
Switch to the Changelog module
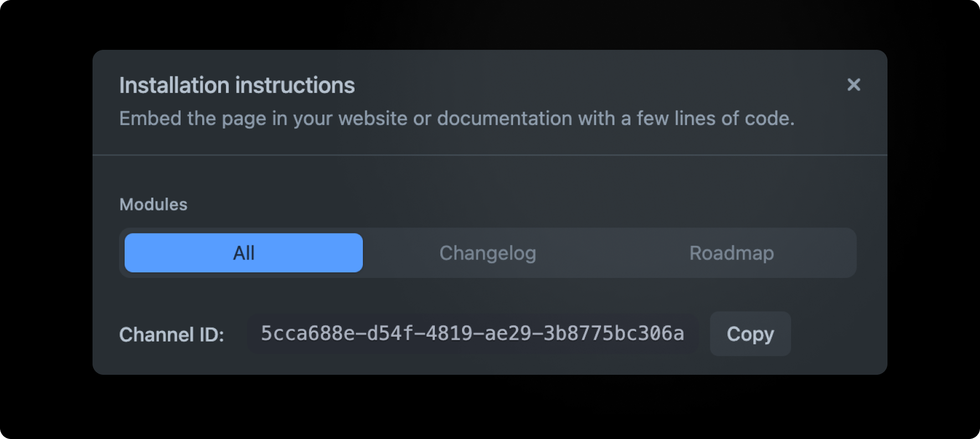488,253
